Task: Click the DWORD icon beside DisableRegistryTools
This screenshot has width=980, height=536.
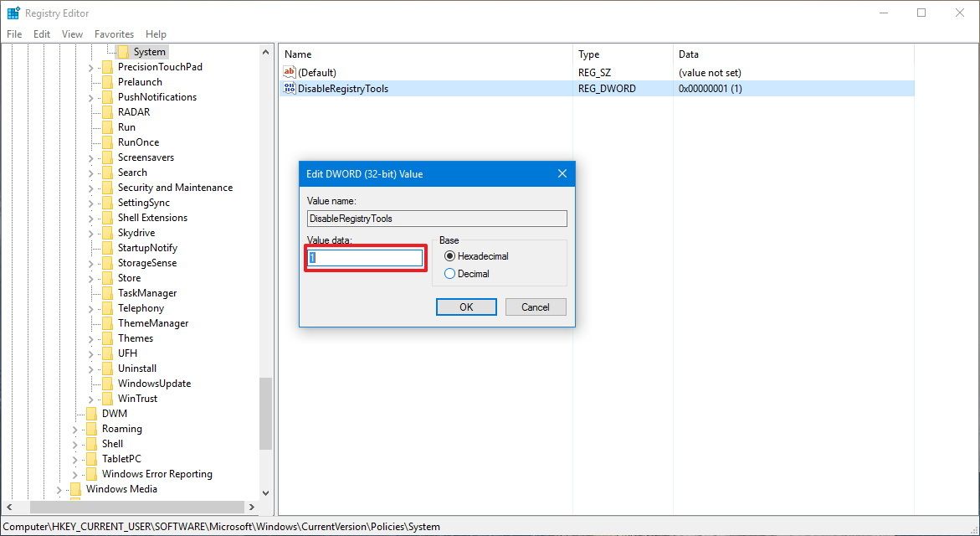Action: pos(289,88)
